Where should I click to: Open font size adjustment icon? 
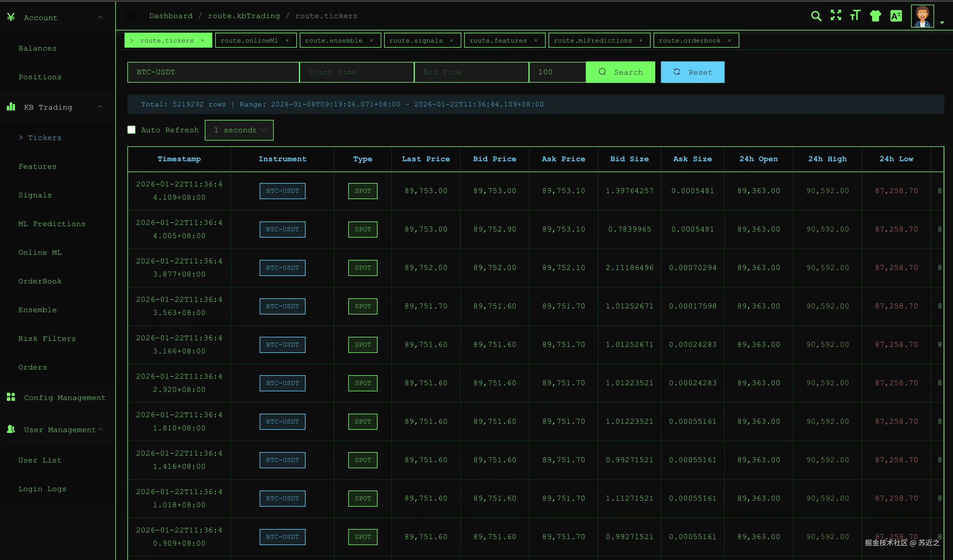[855, 15]
